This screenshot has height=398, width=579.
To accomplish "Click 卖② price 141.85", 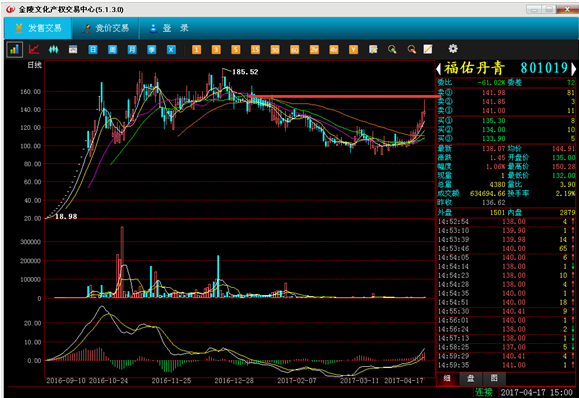I will (494, 102).
